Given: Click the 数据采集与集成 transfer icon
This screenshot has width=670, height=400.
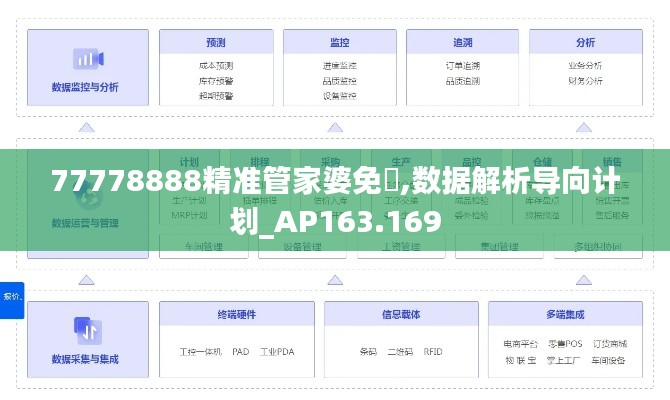Looking at the screenshot, I should pyautogui.click(x=85, y=329).
